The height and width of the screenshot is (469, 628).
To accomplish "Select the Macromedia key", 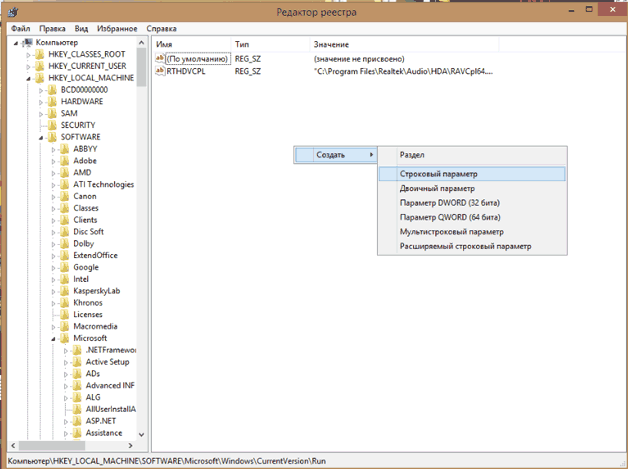I will 95,326.
